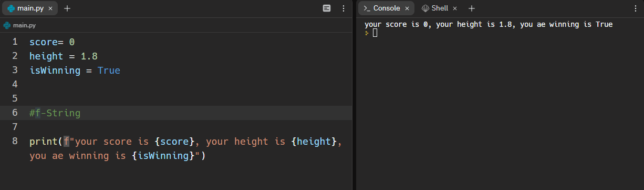
Task: Click the 'True' value on line 3
Action: click(109, 70)
